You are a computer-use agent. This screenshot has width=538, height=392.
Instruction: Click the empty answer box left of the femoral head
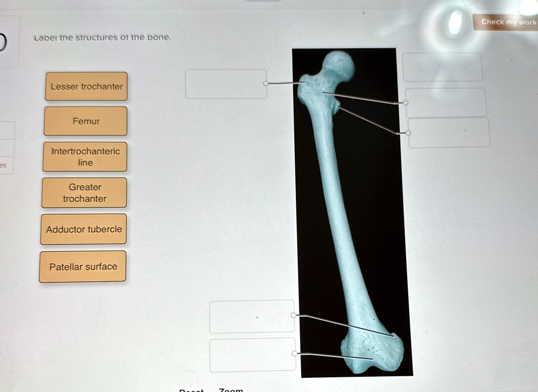(226, 84)
